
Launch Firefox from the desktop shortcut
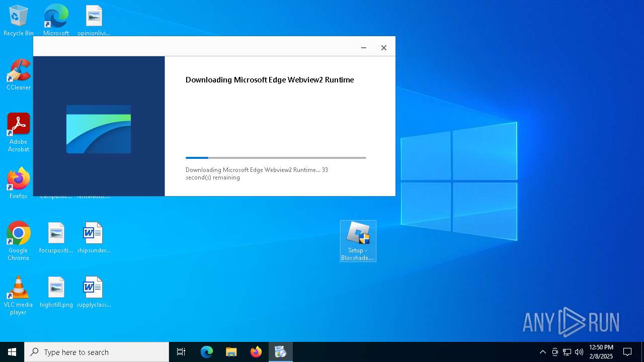click(19, 184)
